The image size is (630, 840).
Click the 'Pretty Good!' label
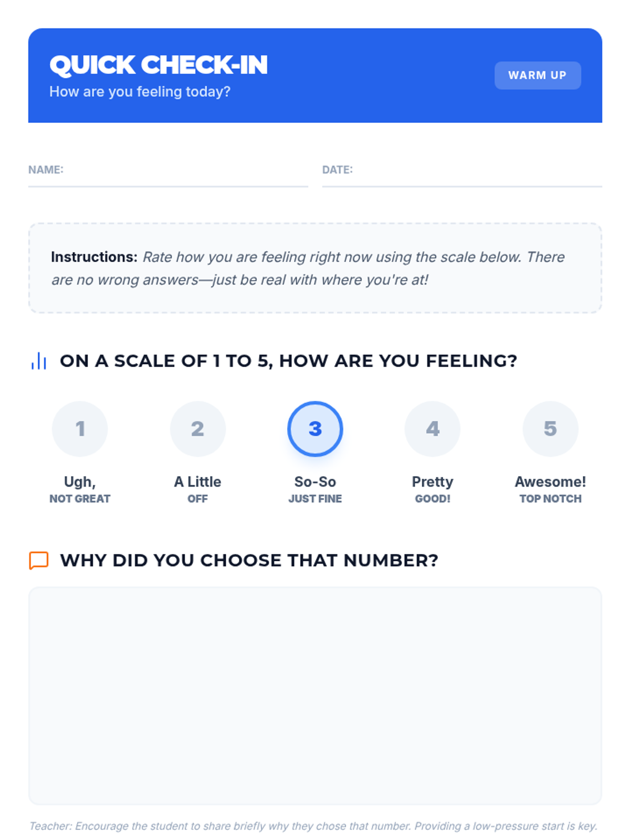[433, 489]
